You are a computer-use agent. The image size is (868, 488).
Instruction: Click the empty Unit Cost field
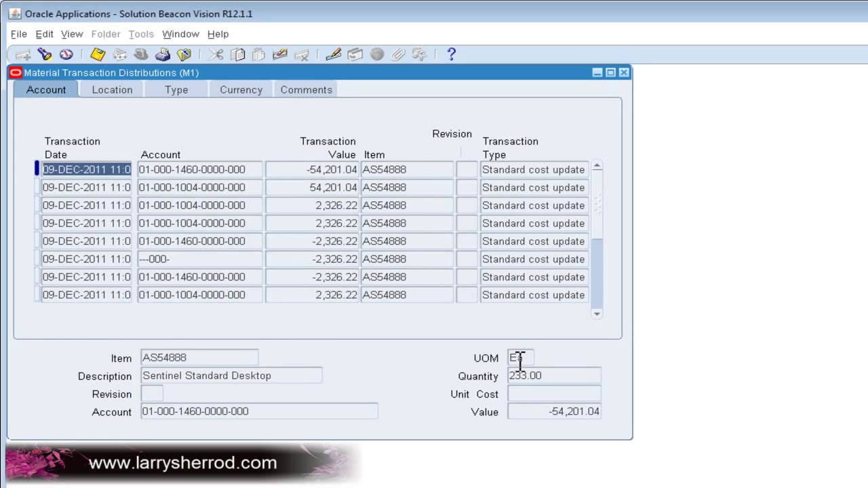[x=554, y=393]
